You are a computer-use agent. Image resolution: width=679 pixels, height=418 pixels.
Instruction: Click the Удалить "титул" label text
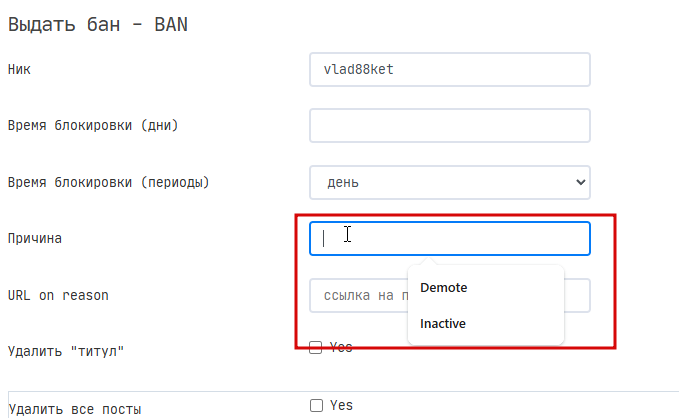pyautogui.click(x=66, y=351)
